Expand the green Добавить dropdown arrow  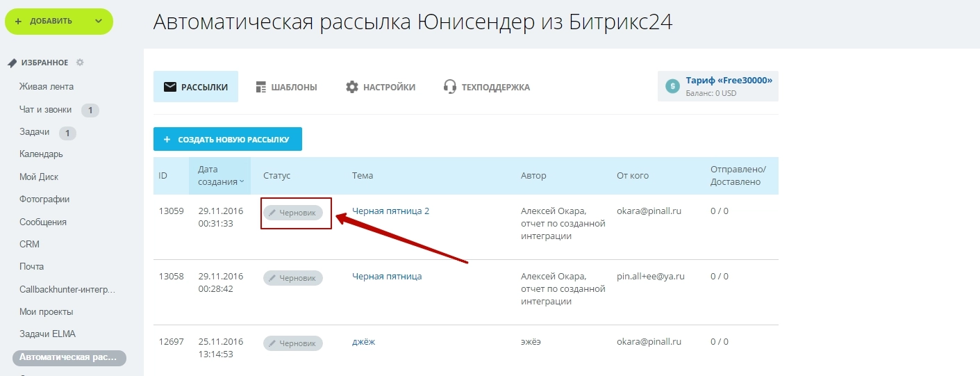coord(98,21)
